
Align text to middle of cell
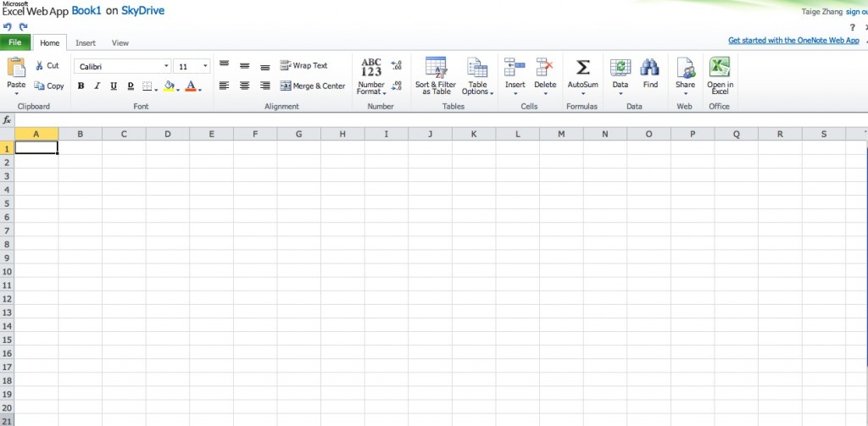(244, 65)
